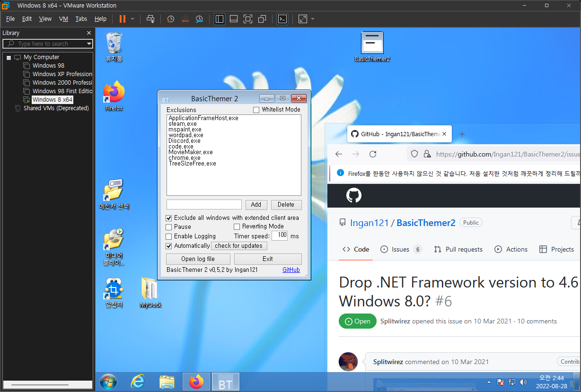Click the library search field
This screenshot has width=581, height=392.
tap(47, 44)
